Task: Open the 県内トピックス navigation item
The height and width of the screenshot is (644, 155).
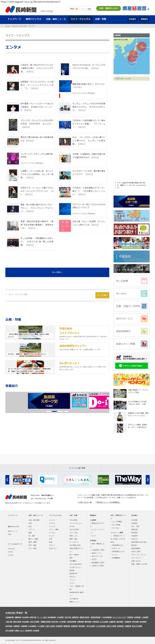Action: click(x=34, y=19)
